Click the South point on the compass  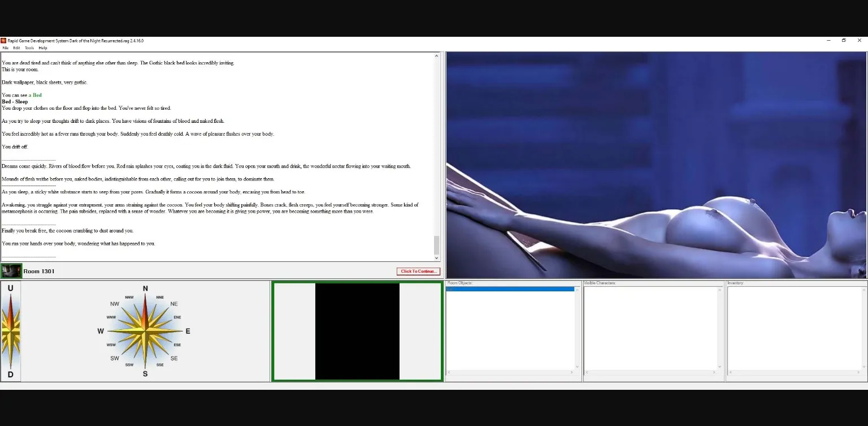(x=145, y=374)
